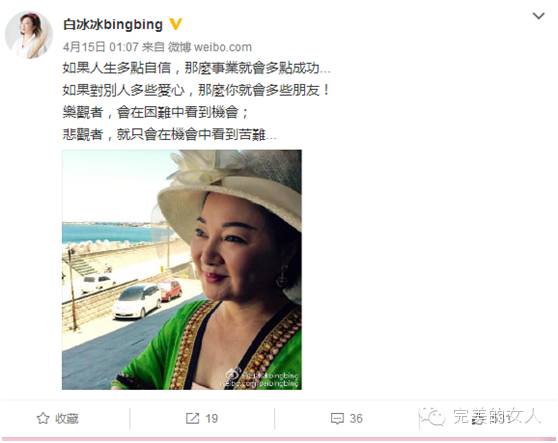Click the comment speech bubble icon

pyautogui.click(x=337, y=418)
